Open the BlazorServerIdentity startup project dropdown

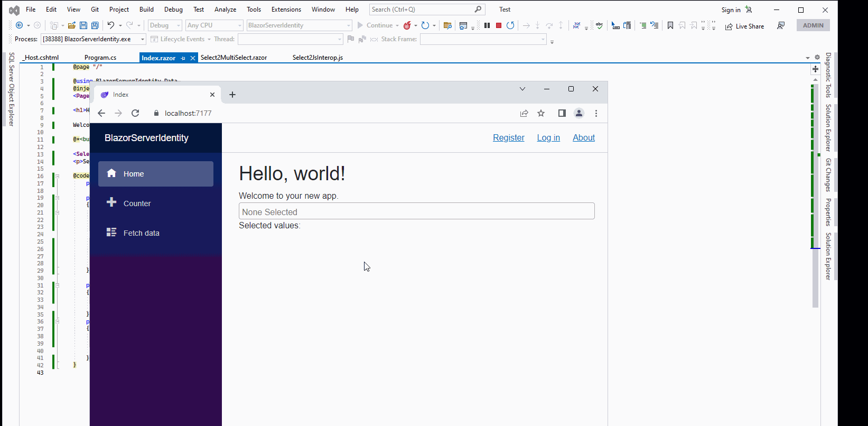click(299, 25)
